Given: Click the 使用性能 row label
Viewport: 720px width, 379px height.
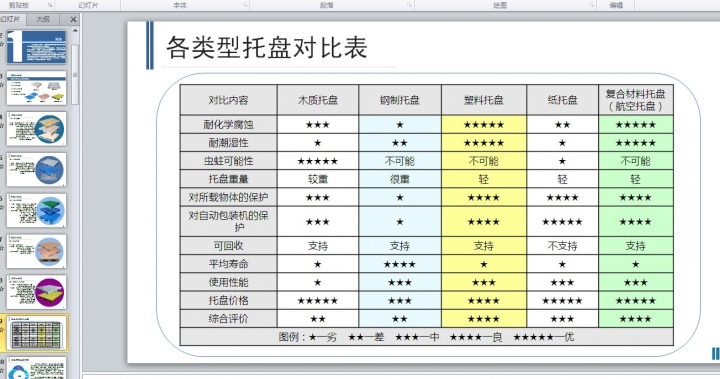Looking at the screenshot, I should pyautogui.click(x=228, y=282).
